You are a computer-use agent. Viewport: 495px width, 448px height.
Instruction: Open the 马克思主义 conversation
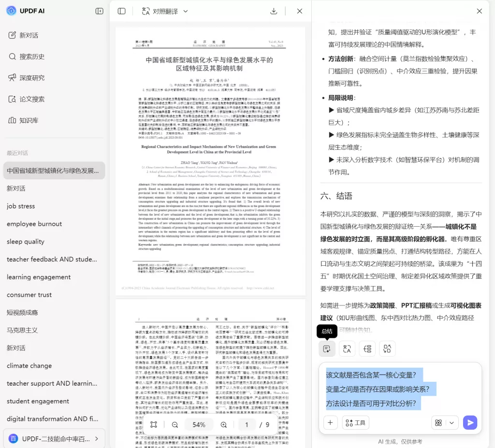[x=22, y=330]
